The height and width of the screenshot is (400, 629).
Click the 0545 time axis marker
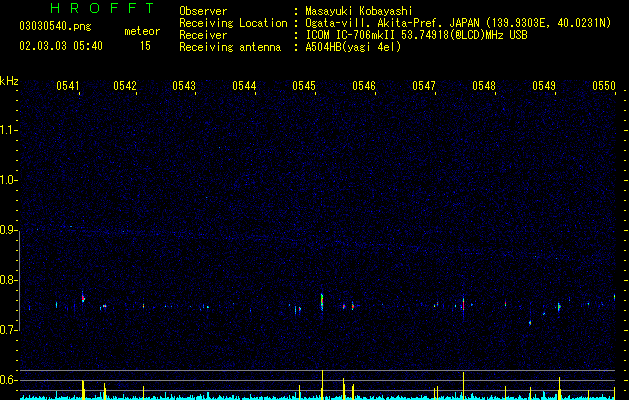tap(304, 86)
